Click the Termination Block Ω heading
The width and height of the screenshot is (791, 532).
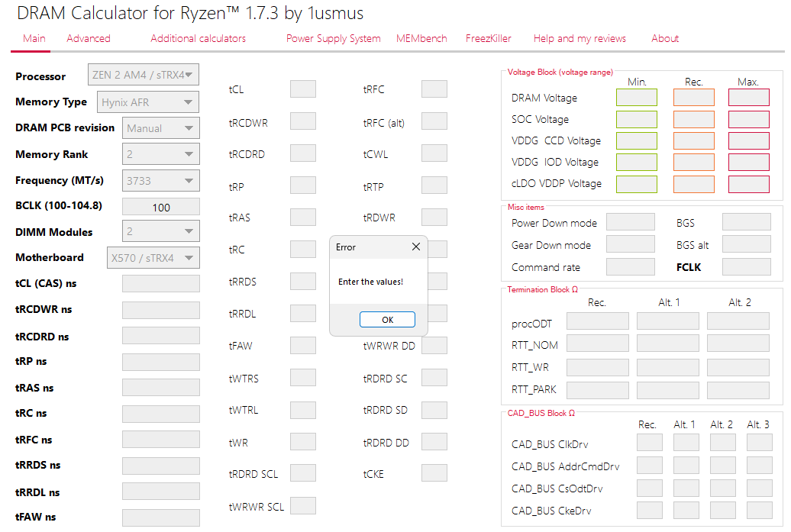pyautogui.click(x=542, y=289)
